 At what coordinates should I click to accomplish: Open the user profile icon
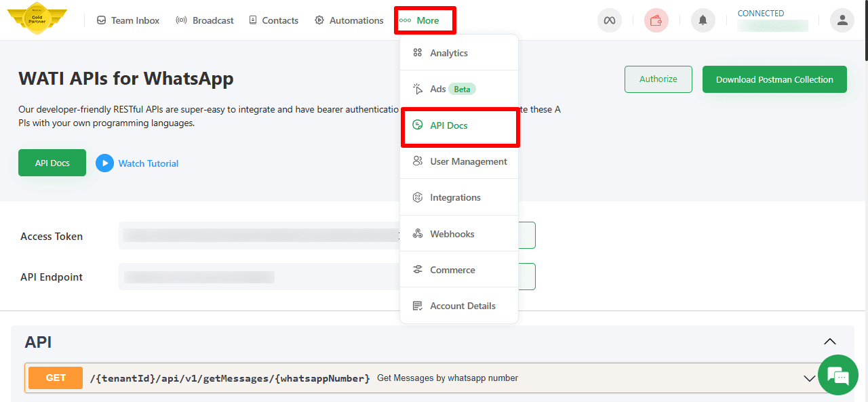[x=842, y=20]
